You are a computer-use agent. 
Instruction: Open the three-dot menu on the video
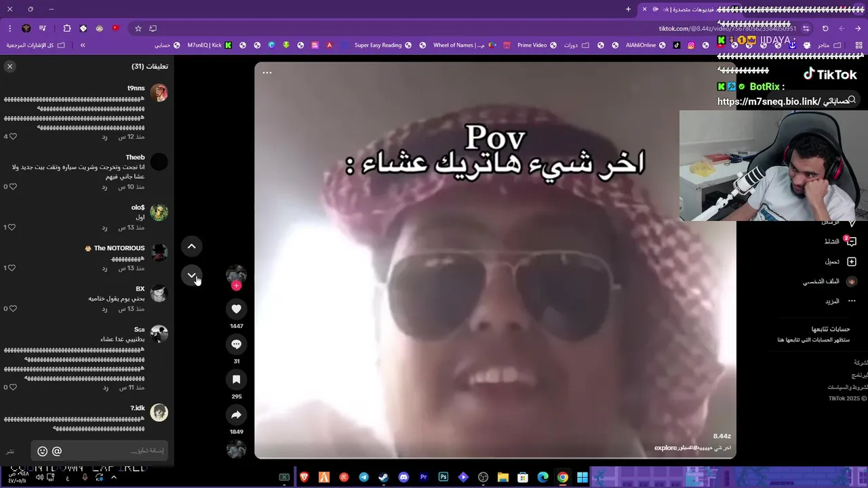pos(267,73)
